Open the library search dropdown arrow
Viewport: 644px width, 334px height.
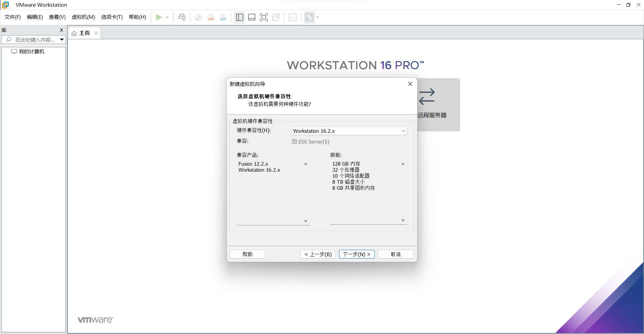[62, 40]
